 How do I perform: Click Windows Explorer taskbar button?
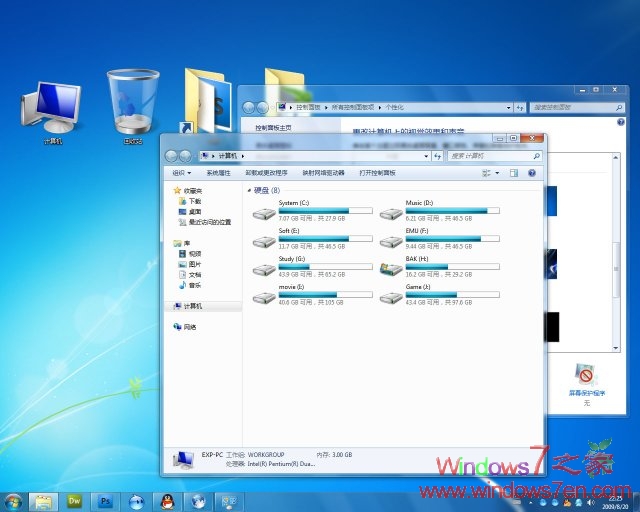pos(43,502)
